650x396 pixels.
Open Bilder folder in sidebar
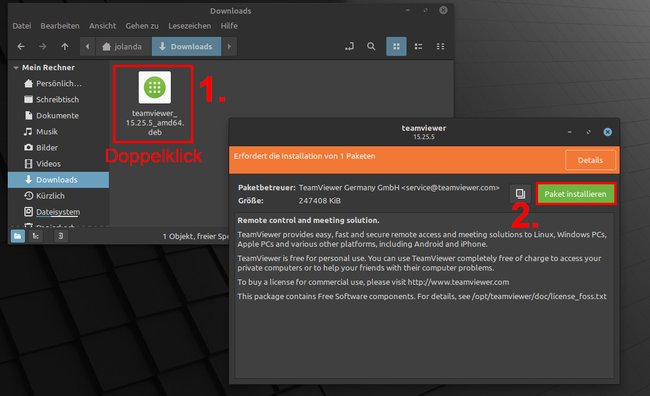[x=58, y=148]
